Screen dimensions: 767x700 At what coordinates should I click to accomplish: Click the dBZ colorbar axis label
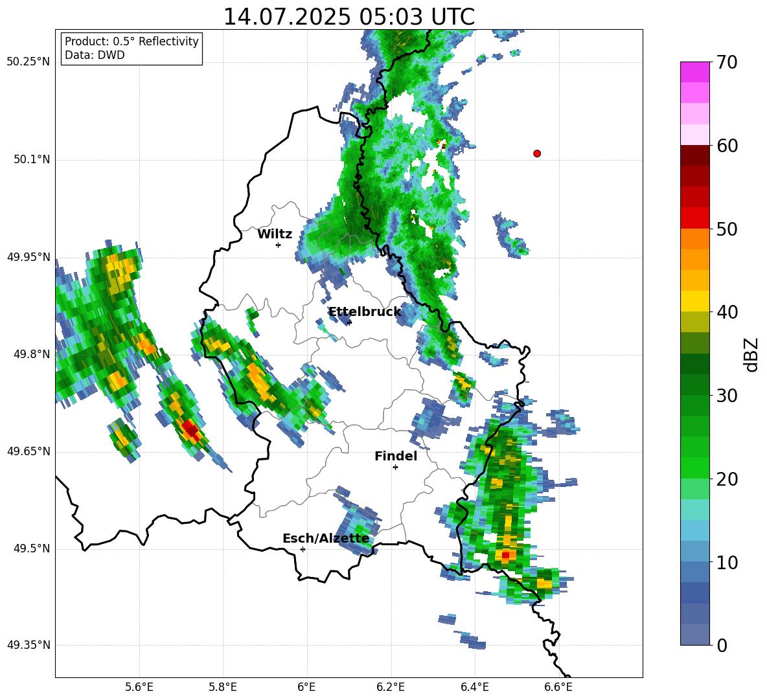click(x=752, y=354)
